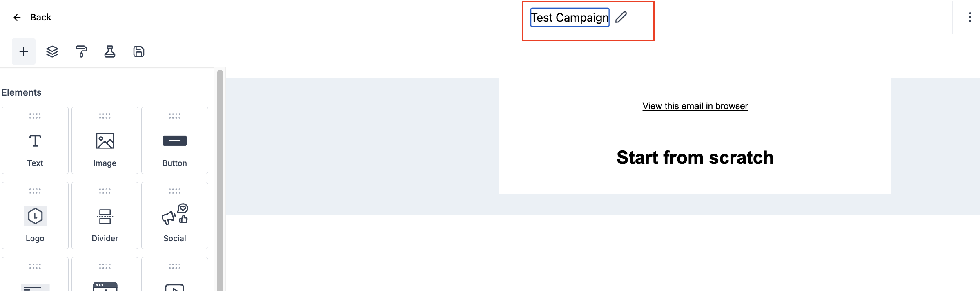The image size is (980, 291).
Task: Click the Start from scratch heading
Action: (695, 157)
